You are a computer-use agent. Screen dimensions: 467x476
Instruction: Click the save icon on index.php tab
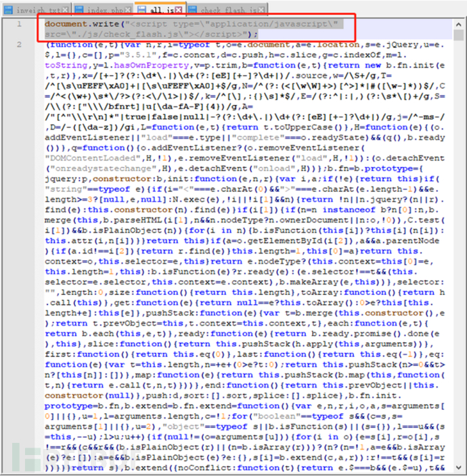pyautogui.click(x=79, y=10)
